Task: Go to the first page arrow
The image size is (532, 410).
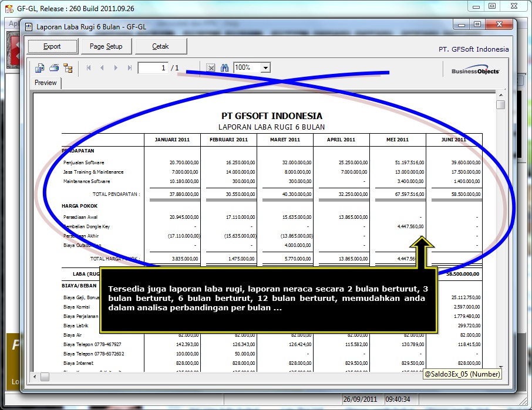Action: (x=89, y=68)
